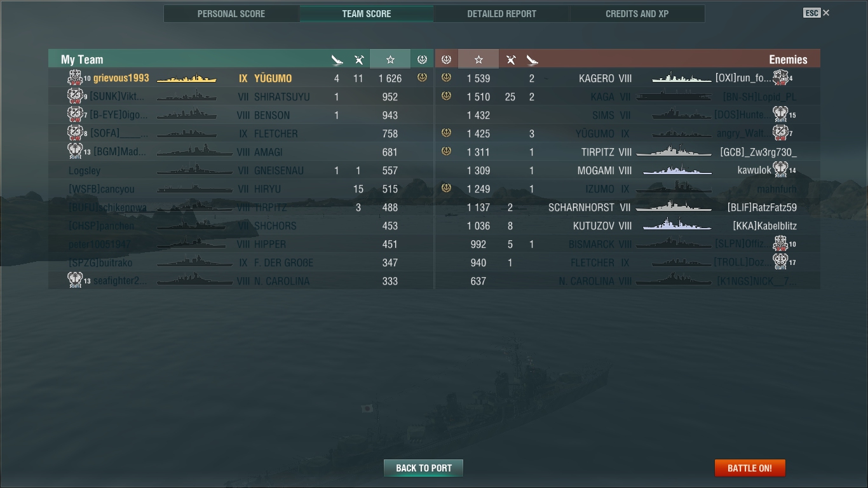Screen dimensions: 868x488
Task: Sort My Team by base XP star icon
Action: coord(390,59)
